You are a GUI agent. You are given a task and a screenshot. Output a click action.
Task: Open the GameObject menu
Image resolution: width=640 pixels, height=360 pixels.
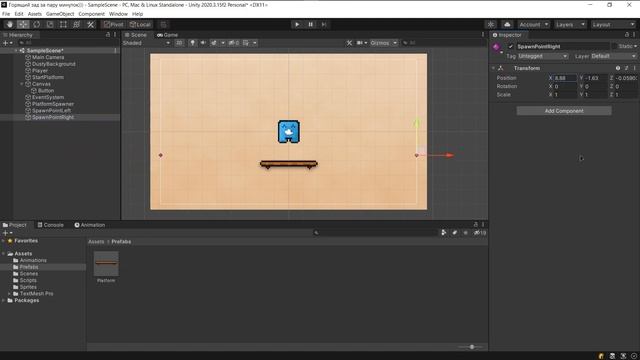(60, 14)
